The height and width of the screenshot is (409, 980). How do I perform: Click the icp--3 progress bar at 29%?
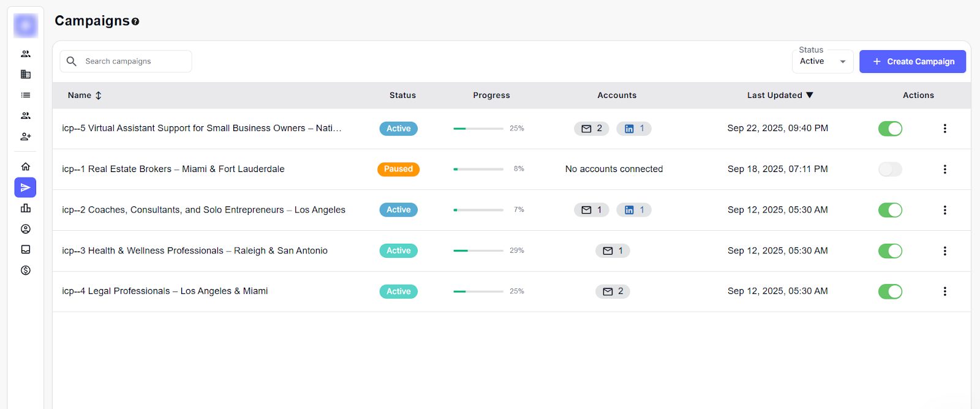[478, 250]
